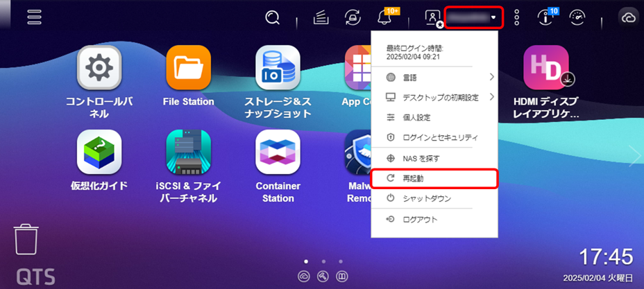Open the Virtualization Guide app icon
Screen dimensions: 644x289
click(99, 152)
